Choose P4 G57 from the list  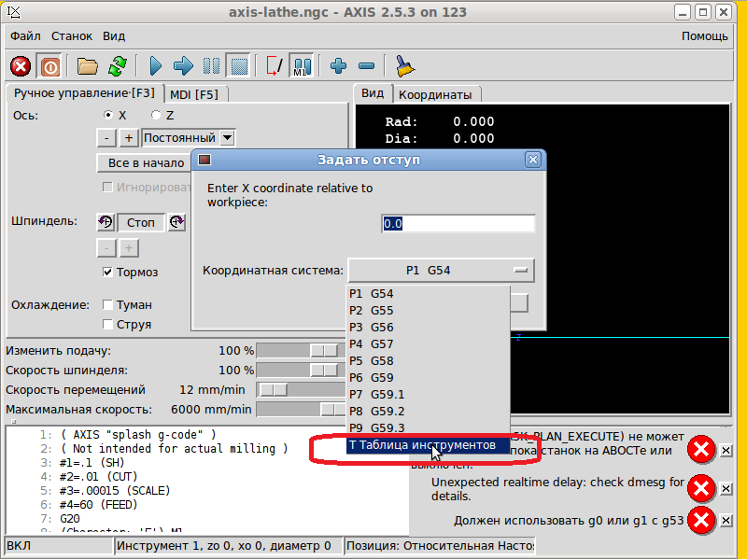point(428,343)
